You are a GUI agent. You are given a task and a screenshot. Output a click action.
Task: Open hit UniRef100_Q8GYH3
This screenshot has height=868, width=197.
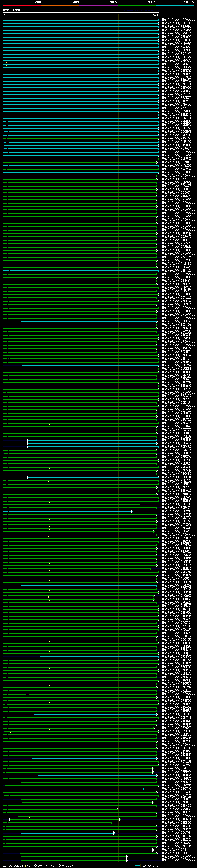tap(177, 23)
